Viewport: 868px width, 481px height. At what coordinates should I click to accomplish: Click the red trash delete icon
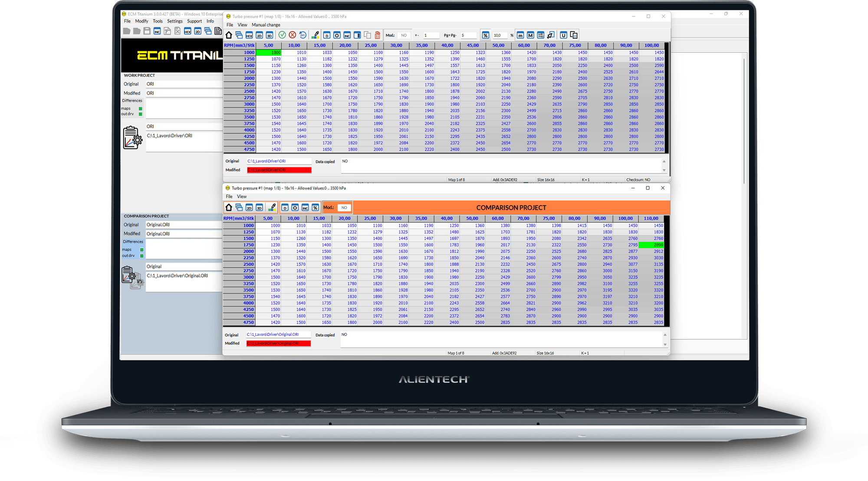pyautogui.click(x=377, y=35)
